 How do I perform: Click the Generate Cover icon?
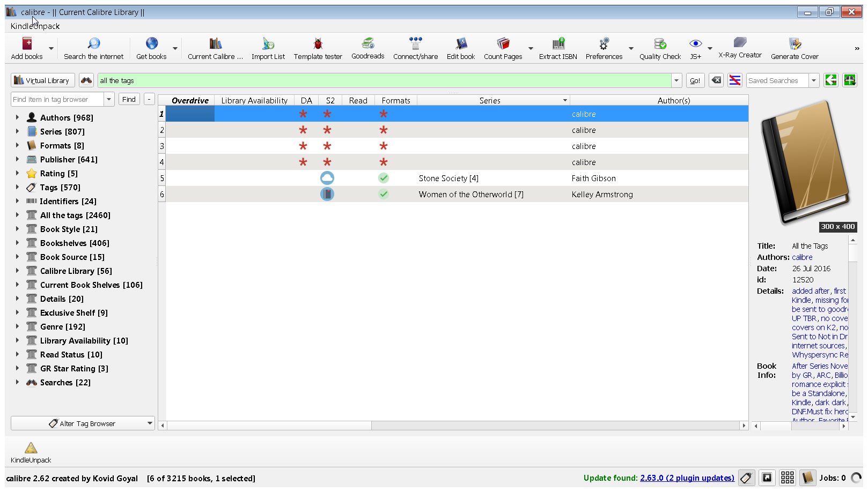tap(795, 43)
